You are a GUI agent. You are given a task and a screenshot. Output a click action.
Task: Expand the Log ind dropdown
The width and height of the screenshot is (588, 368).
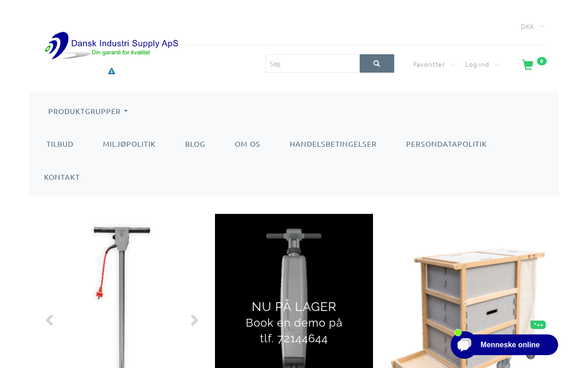point(482,64)
